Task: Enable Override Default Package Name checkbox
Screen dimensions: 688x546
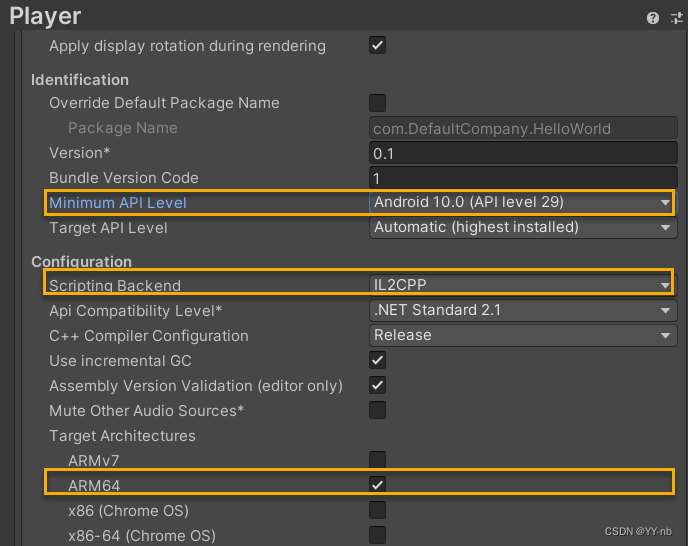Action: [378, 102]
